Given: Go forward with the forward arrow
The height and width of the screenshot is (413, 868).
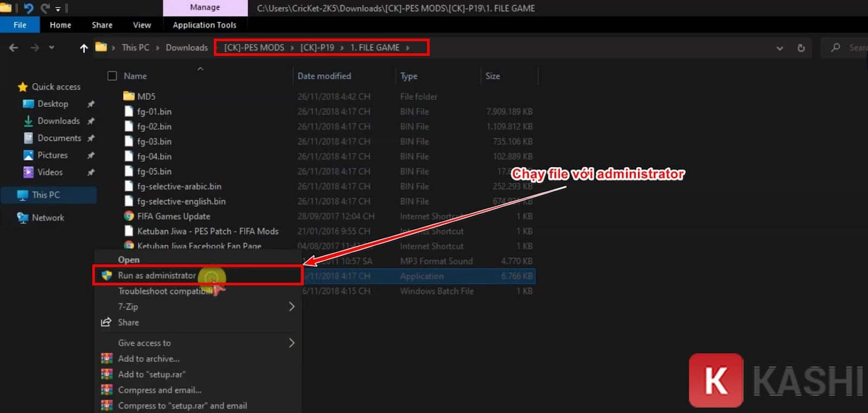Looking at the screenshot, I should pyautogui.click(x=35, y=48).
